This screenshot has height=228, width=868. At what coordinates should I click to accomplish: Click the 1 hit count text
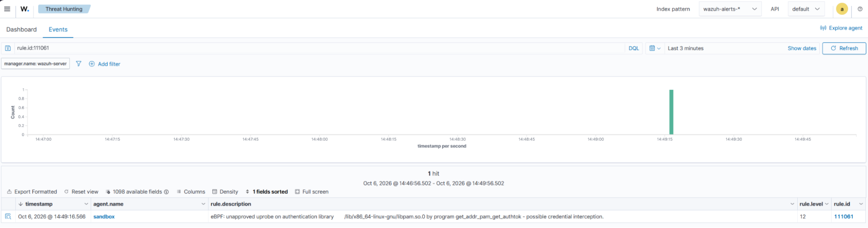pos(433,173)
